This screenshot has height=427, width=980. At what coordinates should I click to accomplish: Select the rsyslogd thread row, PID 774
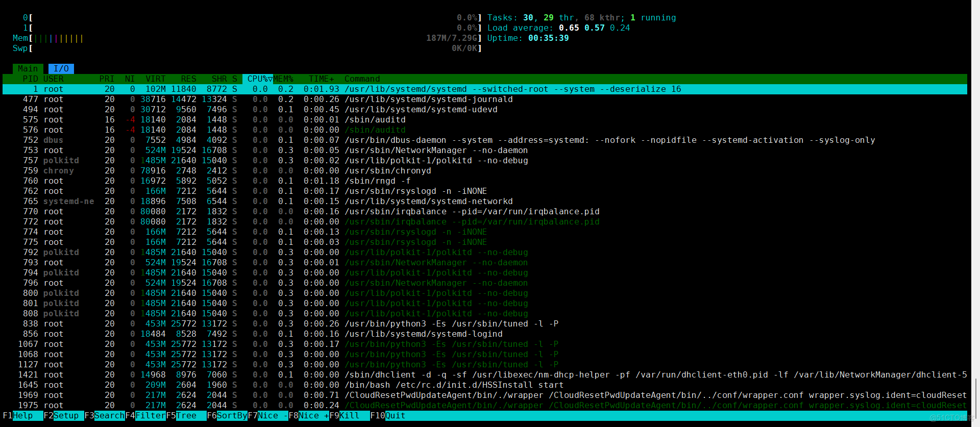pos(485,232)
